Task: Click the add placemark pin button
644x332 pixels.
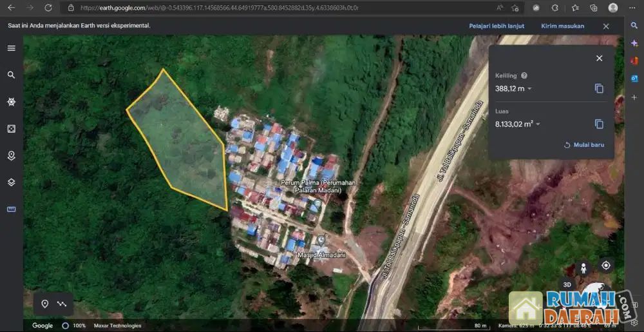Action: pos(45,304)
